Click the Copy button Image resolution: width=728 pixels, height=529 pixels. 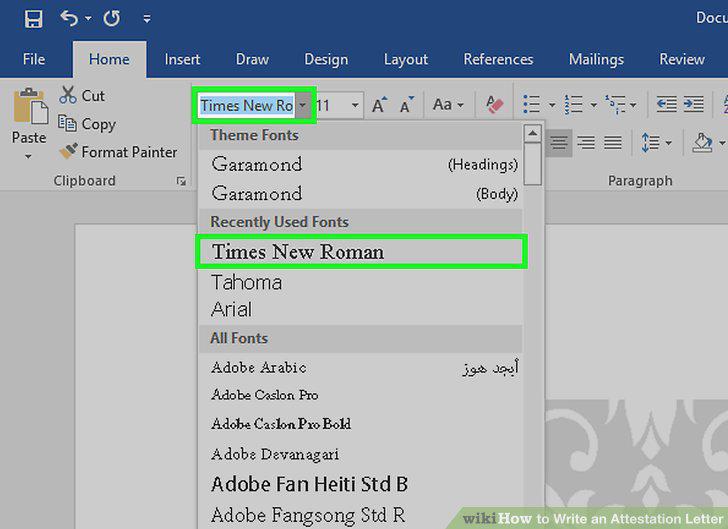pyautogui.click(x=87, y=124)
